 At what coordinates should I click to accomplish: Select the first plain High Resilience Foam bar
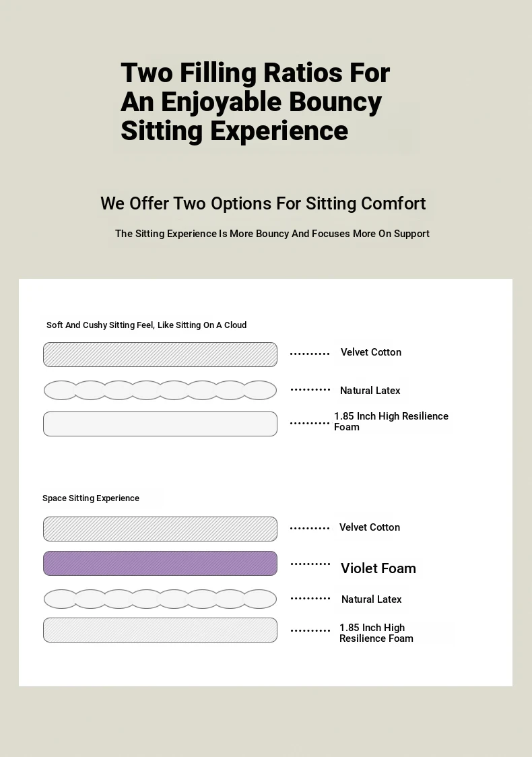160,424
